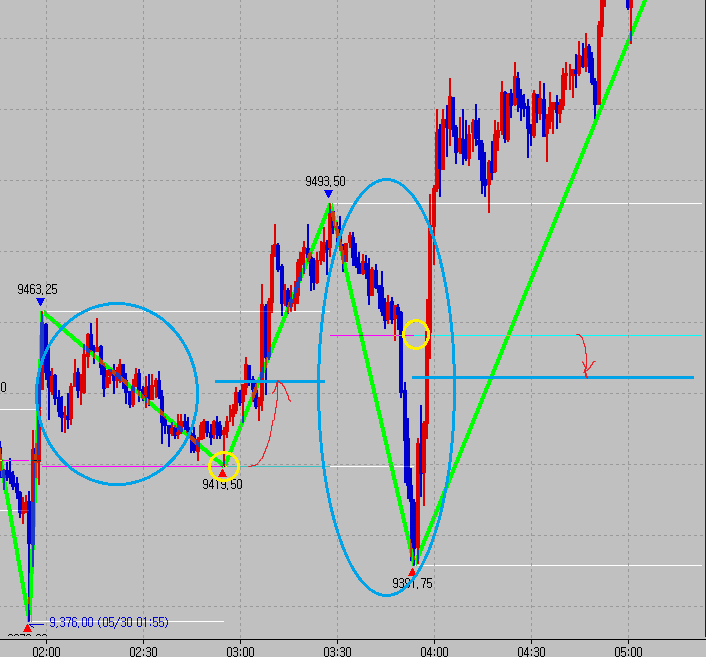The width and height of the screenshot is (706, 657).
Task: Click the 04:30 time axis label
Action: [x=531, y=648]
